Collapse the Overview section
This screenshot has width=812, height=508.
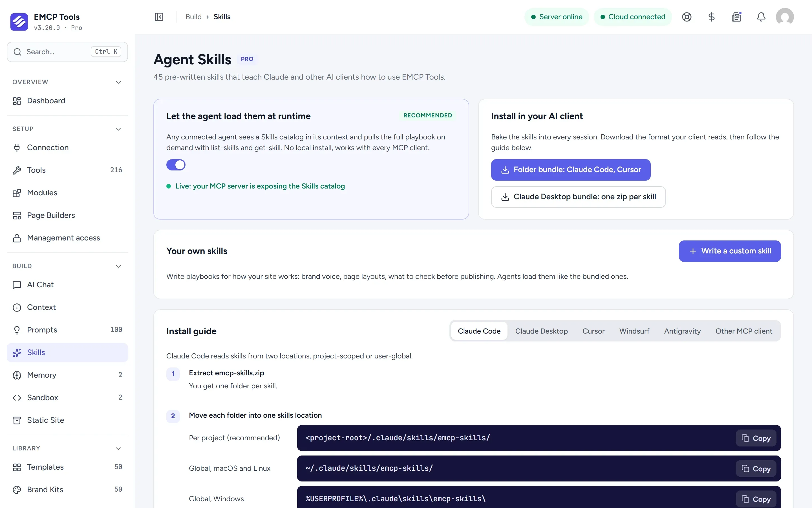tap(118, 82)
